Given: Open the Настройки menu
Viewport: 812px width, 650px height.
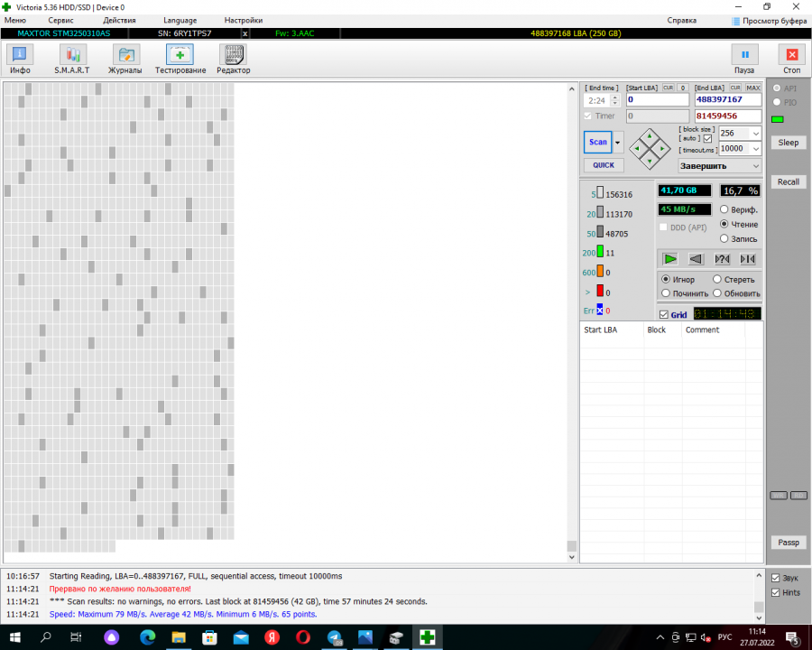Looking at the screenshot, I should click(243, 20).
